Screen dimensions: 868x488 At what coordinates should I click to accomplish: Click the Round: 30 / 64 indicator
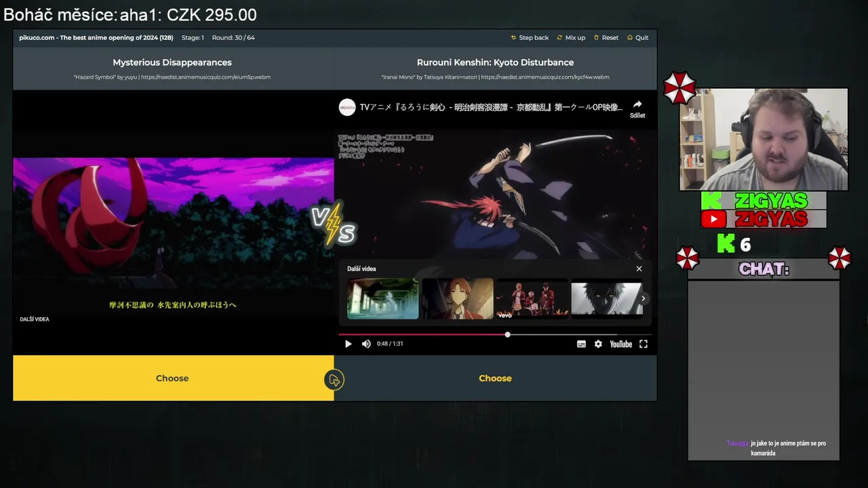click(x=233, y=37)
